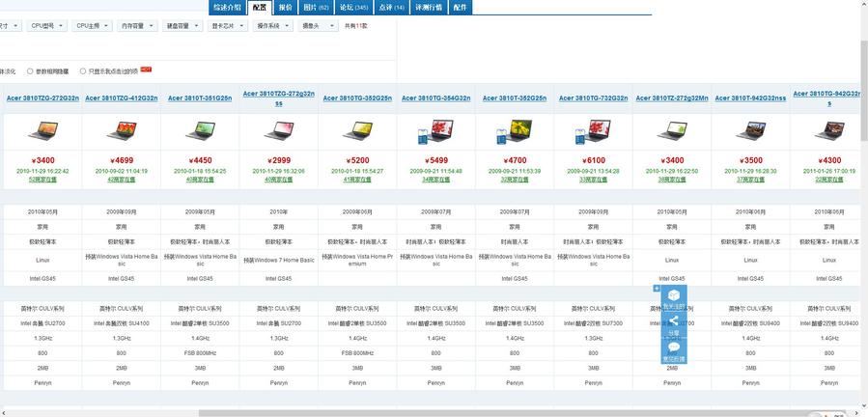Viewport: 868px width, 417px height.
Task: Switch to the 综述介绍 tab
Action: 228,7
